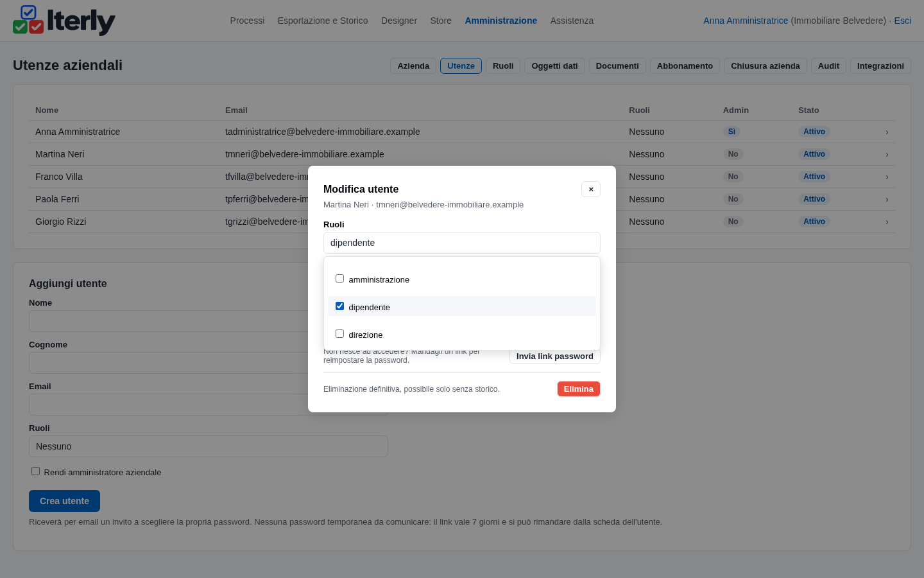Screen dimensions: 924x578
Task: Open the Store menu
Action: (x=441, y=21)
